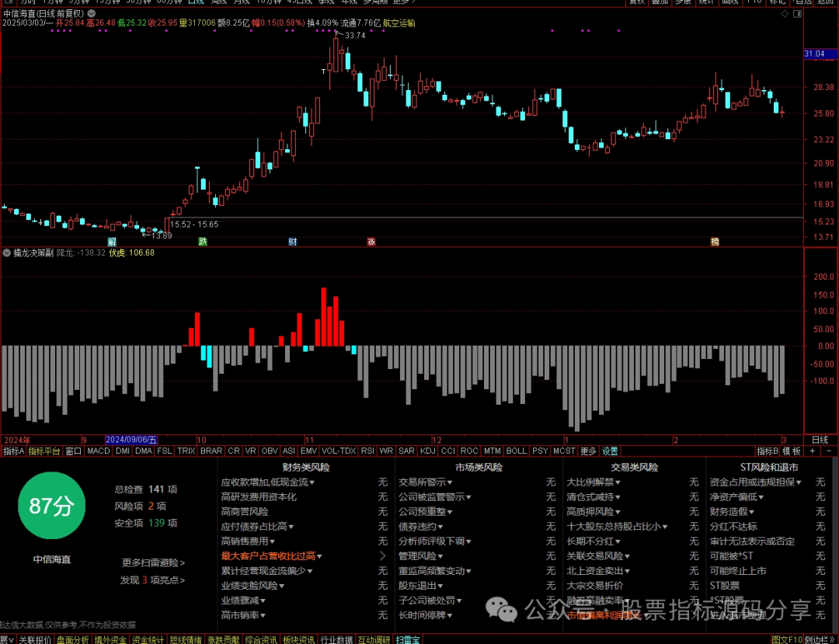The width and height of the screenshot is (839, 644).
Task: Select the RSI indicator tab
Action: [367, 451]
